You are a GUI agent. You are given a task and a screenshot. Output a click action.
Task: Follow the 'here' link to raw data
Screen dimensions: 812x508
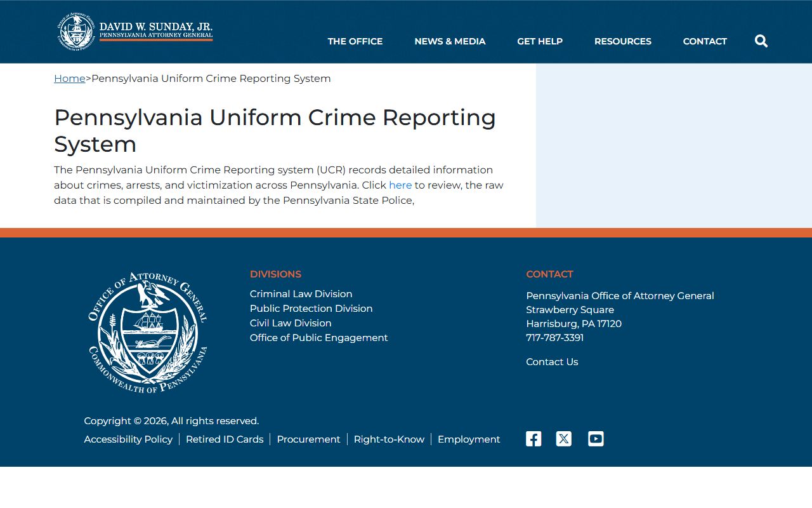tap(400, 185)
